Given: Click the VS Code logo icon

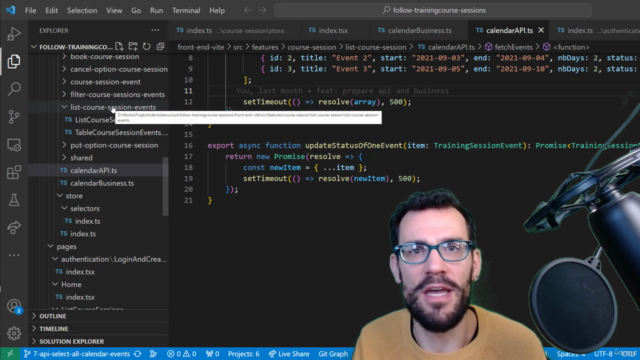Looking at the screenshot, I should coord(11,10).
